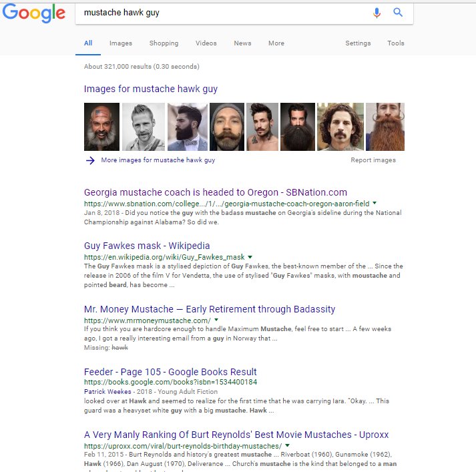The height and width of the screenshot is (472, 476).
Task: Open Images for mustache hawk guy heading
Action: coord(151,89)
